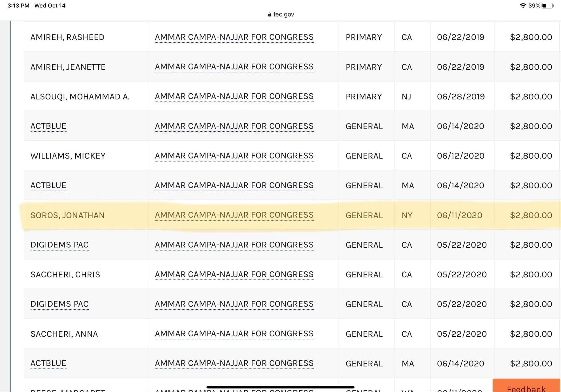This screenshot has width=561, height=392.
Task: Tap the fec.gov address bar
Action: [x=283, y=14]
